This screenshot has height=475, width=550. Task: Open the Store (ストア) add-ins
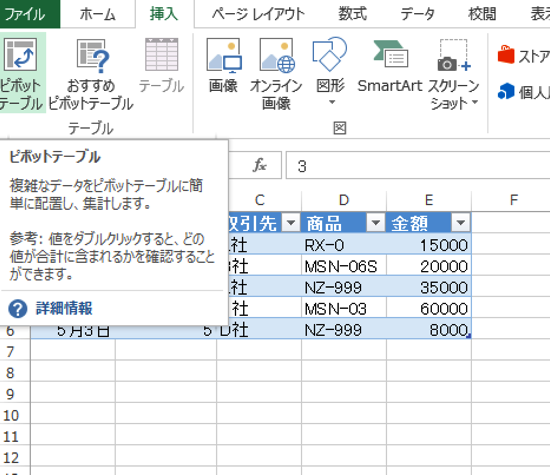coord(523,55)
